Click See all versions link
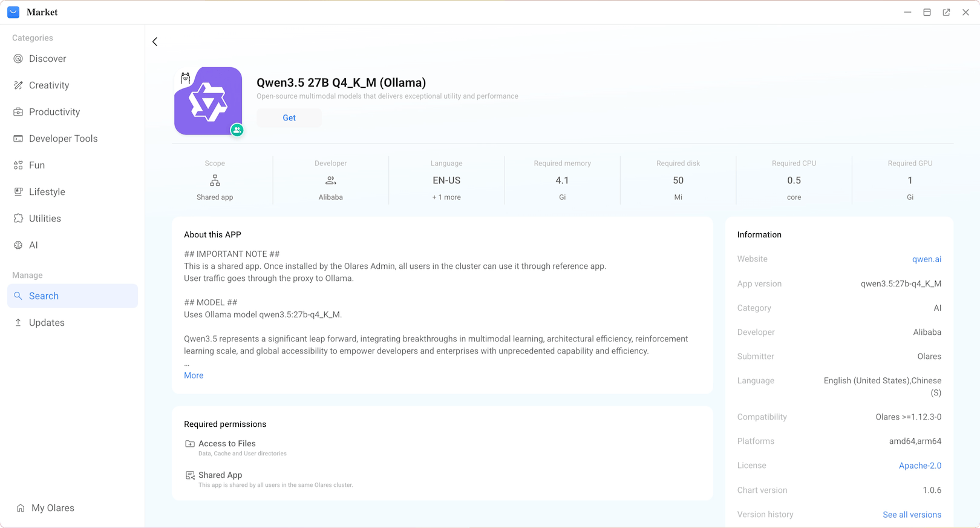The image size is (980, 528). click(x=912, y=515)
